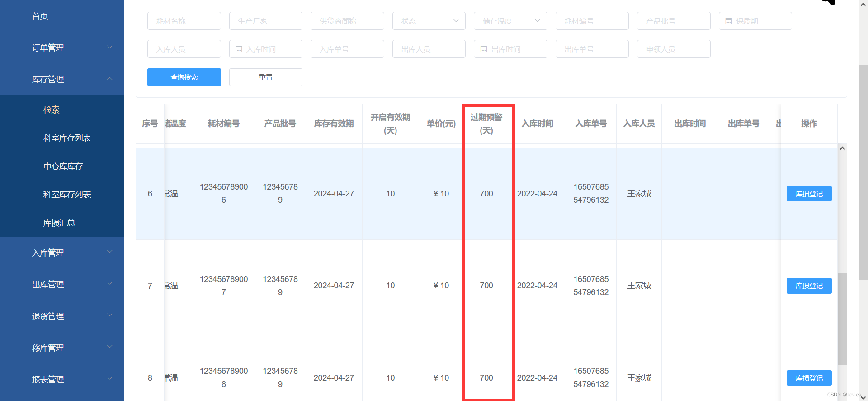Click the 产品批号 column header
Image resolution: width=868 pixels, height=401 pixels.
280,124
